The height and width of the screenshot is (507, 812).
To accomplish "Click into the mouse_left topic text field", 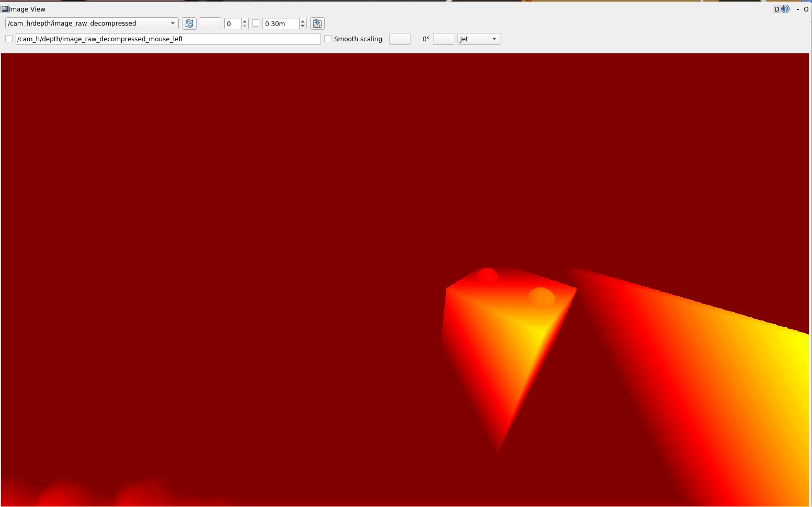I will click(x=167, y=39).
